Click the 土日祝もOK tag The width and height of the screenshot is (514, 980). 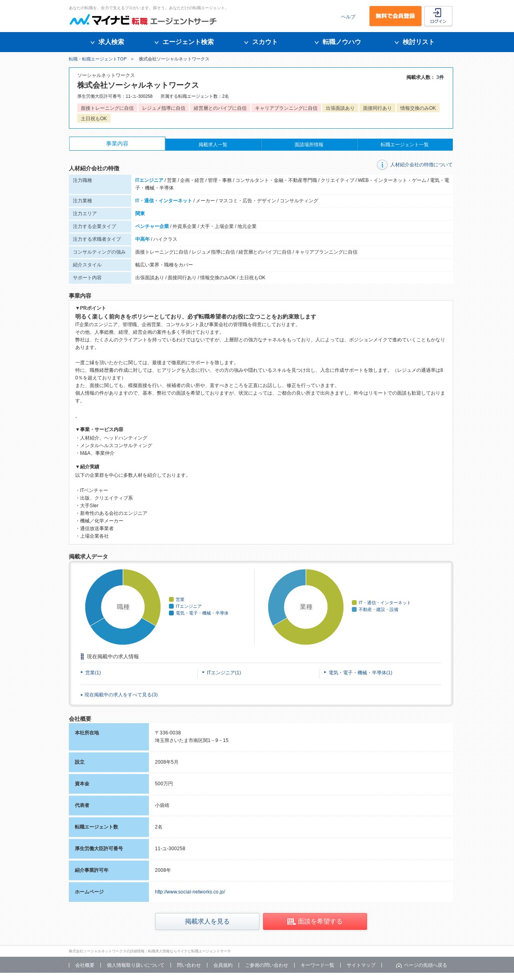pos(94,119)
